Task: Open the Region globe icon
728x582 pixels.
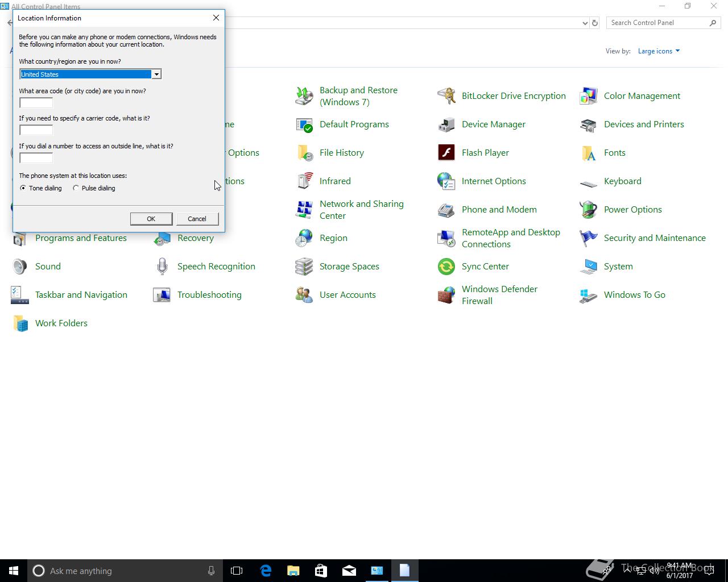Action: [304, 238]
